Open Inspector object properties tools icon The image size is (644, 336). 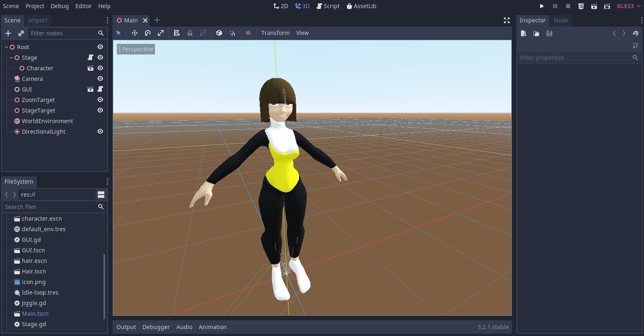click(x=635, y=46)
